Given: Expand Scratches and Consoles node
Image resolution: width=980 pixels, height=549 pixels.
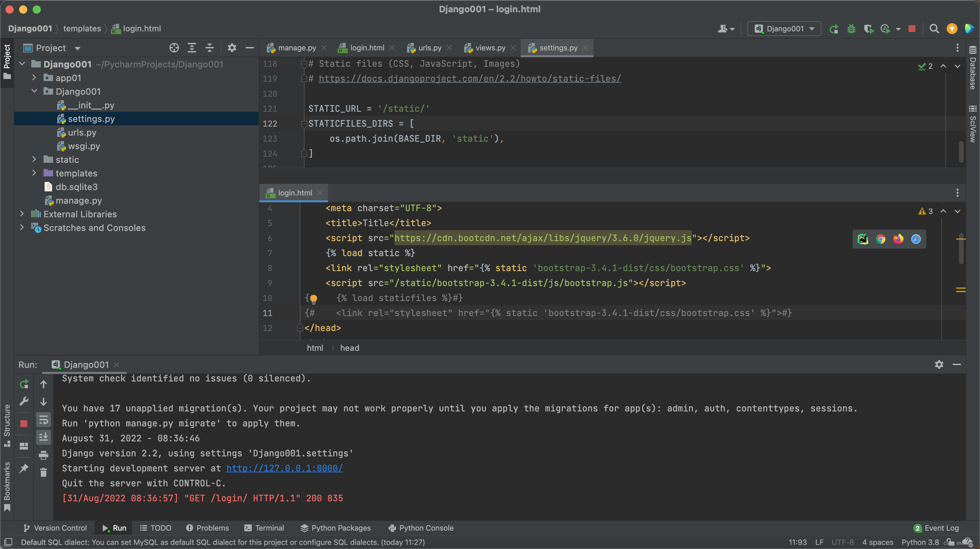Looking at the screenshot, I should tap(22, 228).
